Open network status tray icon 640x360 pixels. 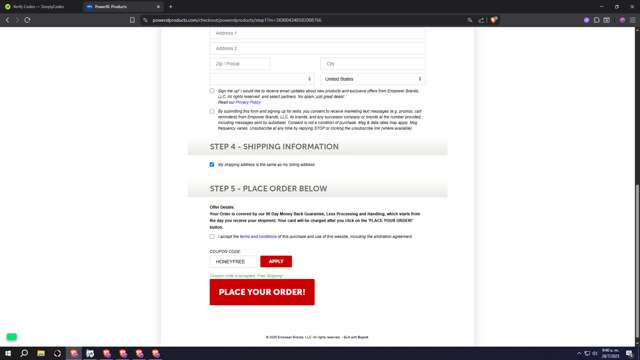click(x=587, y=353)
